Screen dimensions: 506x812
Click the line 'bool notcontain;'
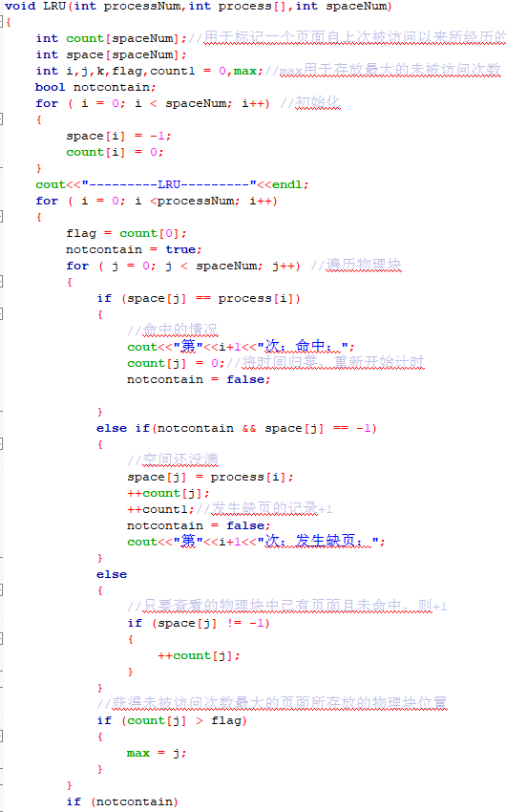point(95,87)
